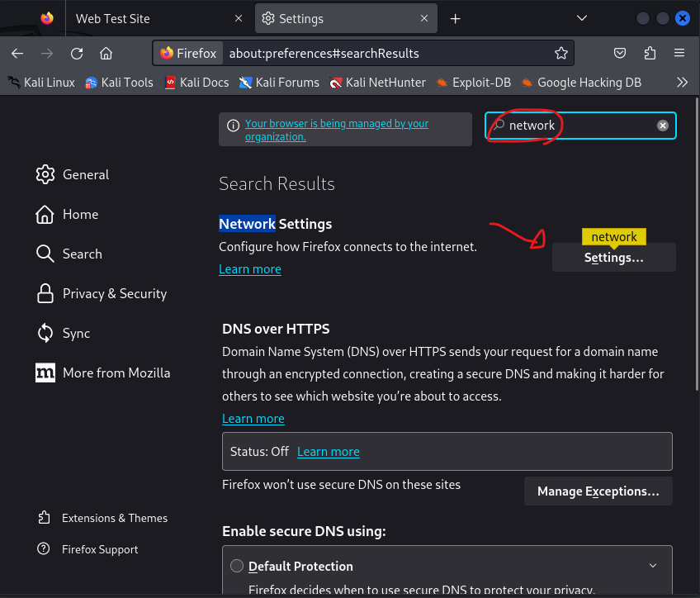Switch to the Web Test Site tab
The width and height of the screenshot is (700, 598).
coord(159,18)
